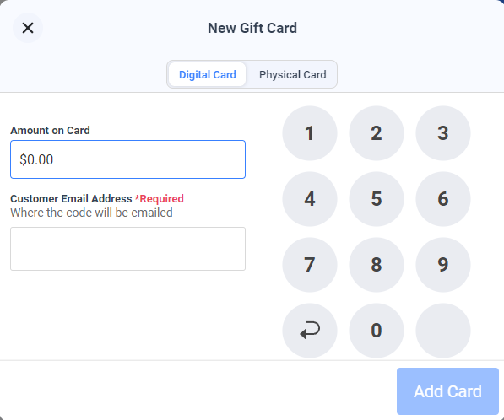Tap number 8 on the keypad

click(376, 265)
